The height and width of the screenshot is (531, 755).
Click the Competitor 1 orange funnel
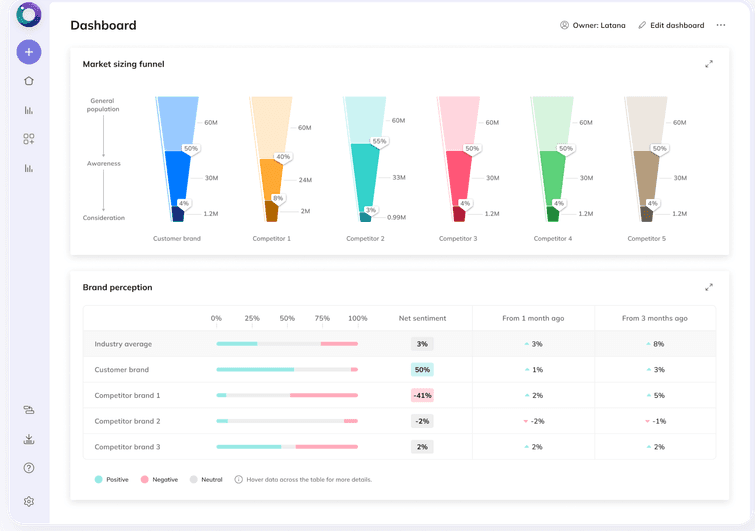pyautogui.click(x=271, y=159)
